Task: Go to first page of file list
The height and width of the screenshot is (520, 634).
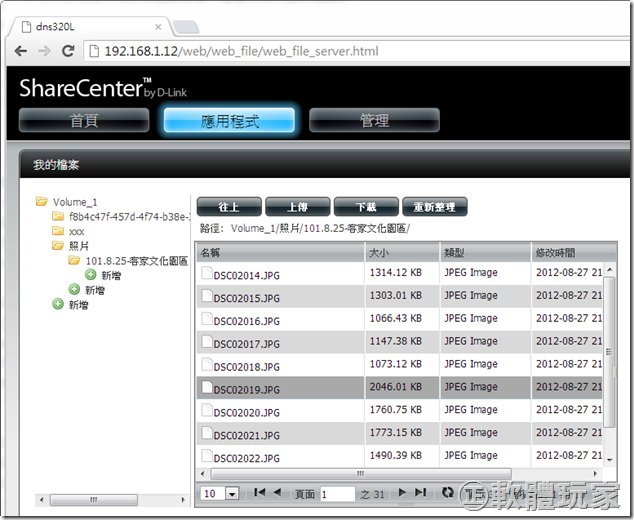Action: 260,492
